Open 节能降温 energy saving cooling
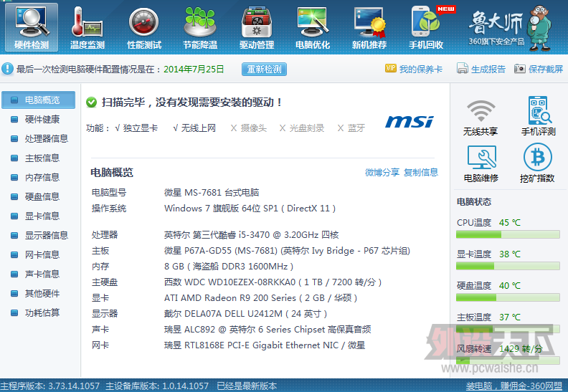 200,27
